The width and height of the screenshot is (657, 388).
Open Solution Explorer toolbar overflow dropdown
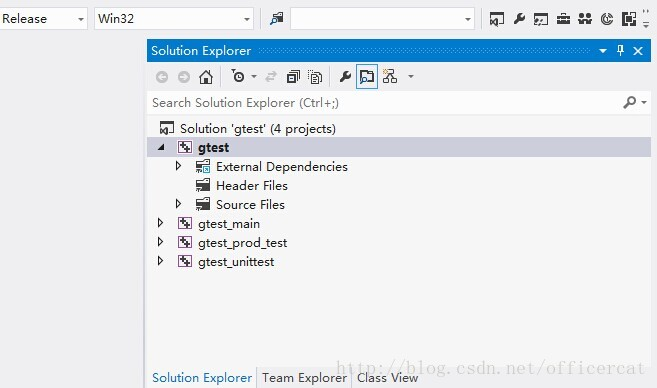pos(411,77)
